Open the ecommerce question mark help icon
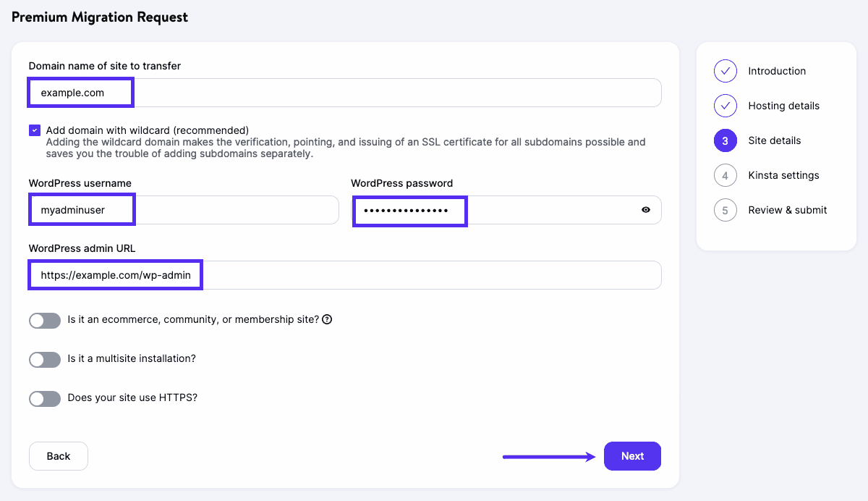The height and width of the screenshot is (501, 868). click(x=326, y=319)
